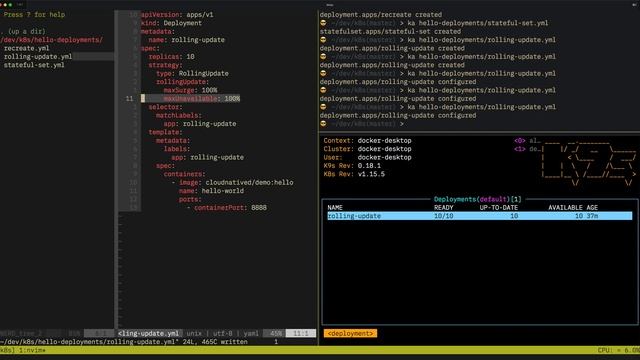Viewport: 640px width, 360px height.
Task: Sort by the UP-TO-DATE column header
Action: (x=499, y=208)
